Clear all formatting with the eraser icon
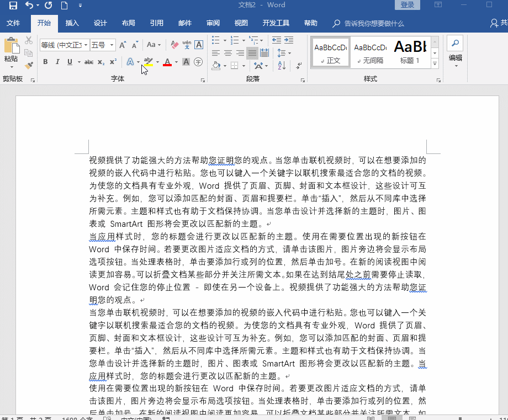Image resolution: width=508 pixels, height=420 pixels. click(174, 45)
